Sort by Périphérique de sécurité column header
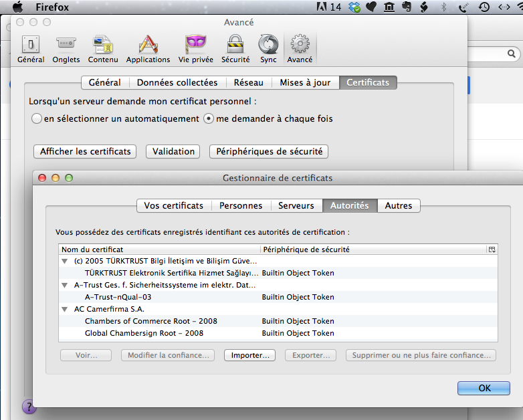The height and width of the screenshot is (420, 523). (374, 249)
